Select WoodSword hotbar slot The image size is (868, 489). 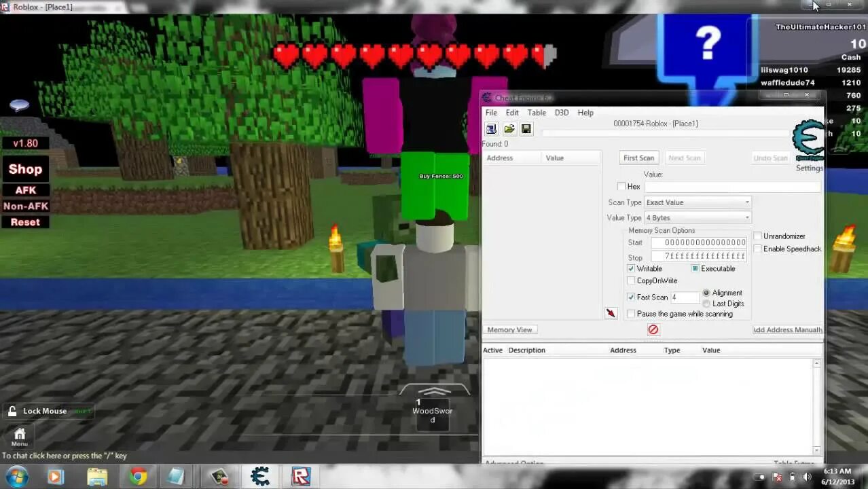pos(433,414)
